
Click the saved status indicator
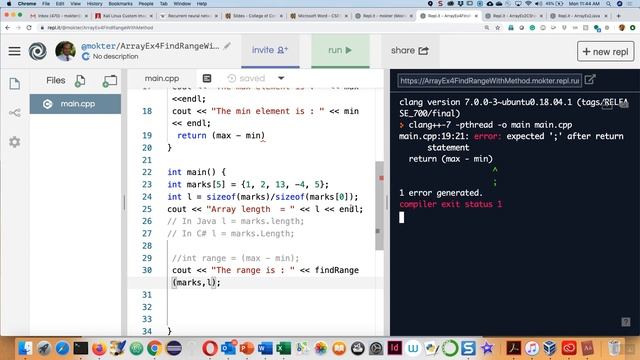(246, 78)
